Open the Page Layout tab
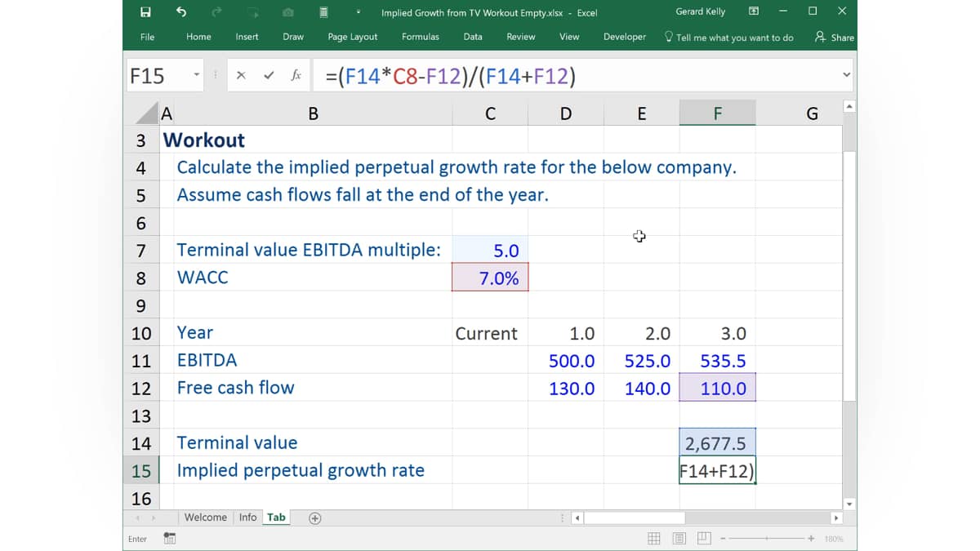The width and height of the screenshot is (980, 551). [x=352, y=37]
